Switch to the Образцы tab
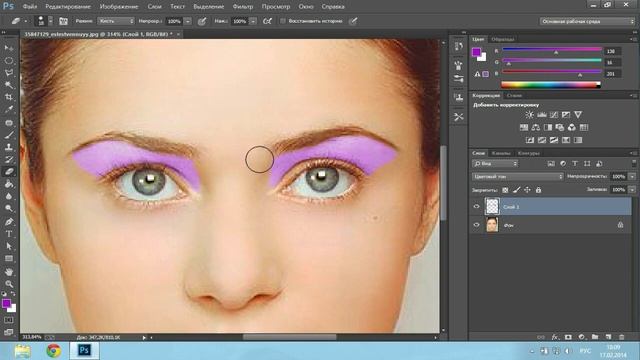Image resolution: width=640 pixels, height=360 pixels. click(502, 39)
